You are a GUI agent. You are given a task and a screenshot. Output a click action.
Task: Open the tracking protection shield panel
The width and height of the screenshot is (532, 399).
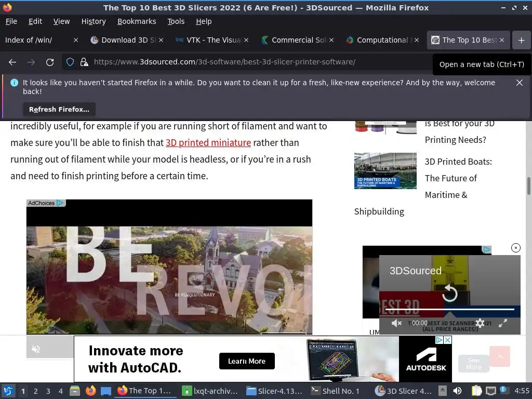(70, 62)
